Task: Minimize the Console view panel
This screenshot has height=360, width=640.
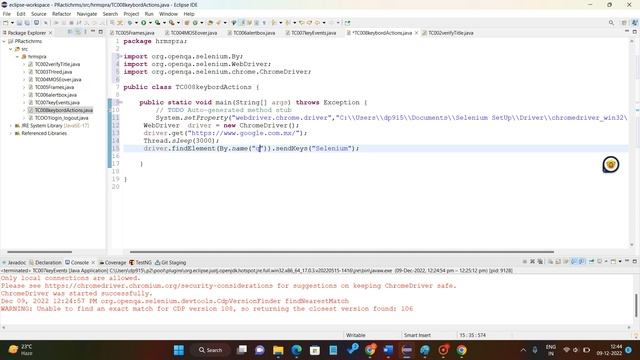Action: [627, 261]
